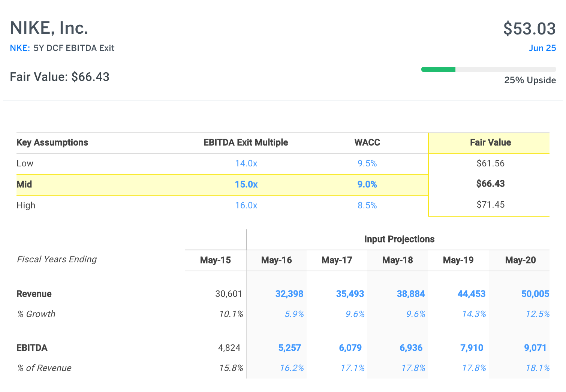The image size is (566, 392).
Task: Change the High WACC value 8.5%
Action: (x=367, y=205)
